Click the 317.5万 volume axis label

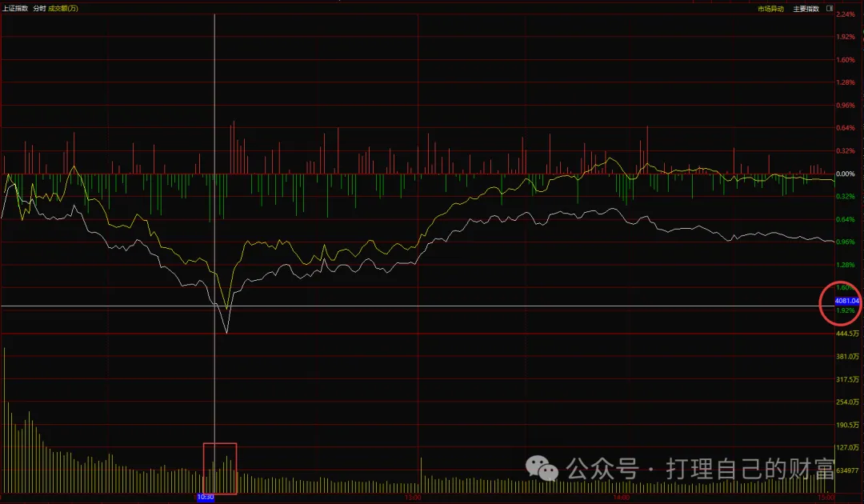[847, 379]
